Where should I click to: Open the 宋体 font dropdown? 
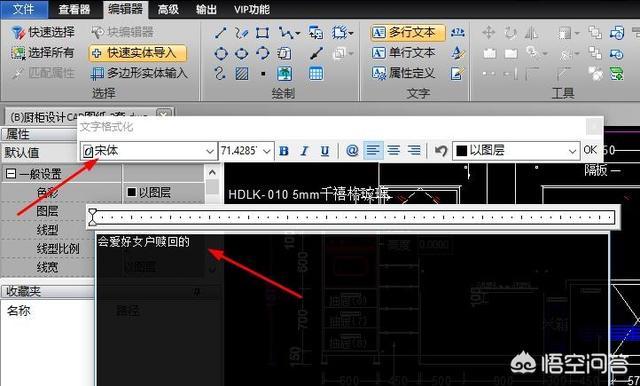tap(149, 151)
